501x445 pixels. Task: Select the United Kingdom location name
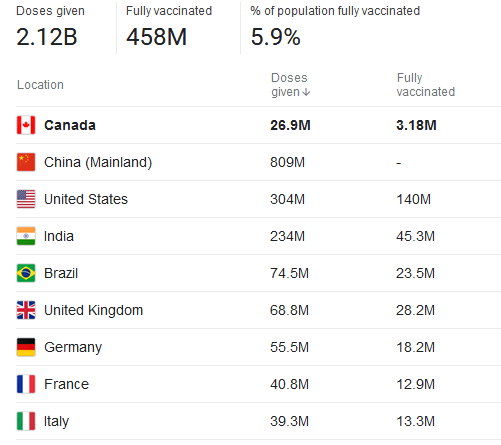93,310
